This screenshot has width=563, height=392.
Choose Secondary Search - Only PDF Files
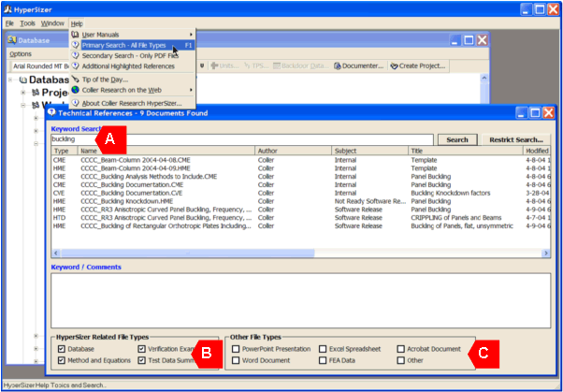point(132,56)
